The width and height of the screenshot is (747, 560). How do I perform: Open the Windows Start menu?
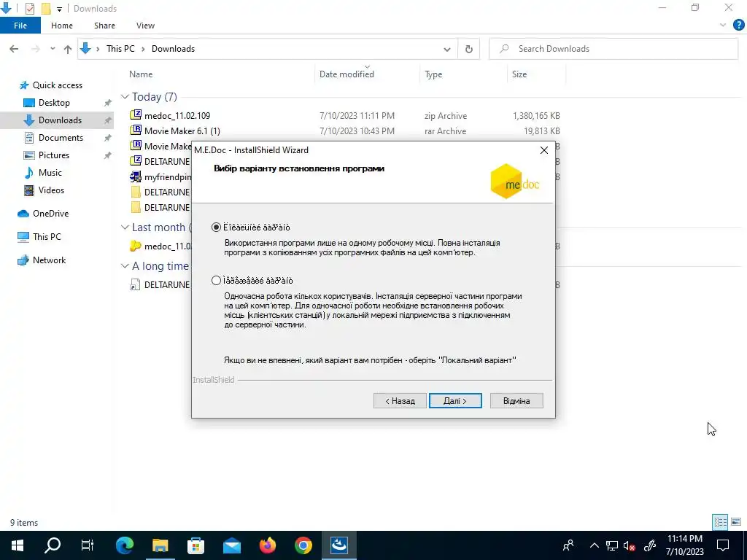(18, 545)
